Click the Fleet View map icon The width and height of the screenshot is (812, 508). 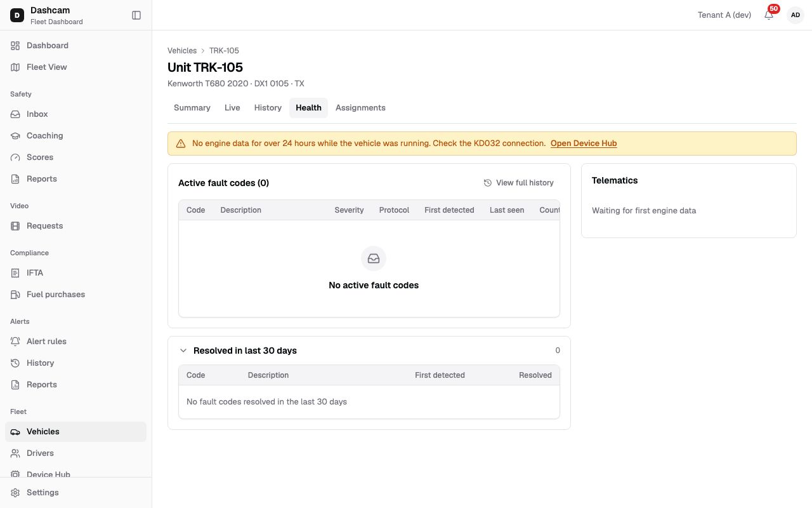15,67
